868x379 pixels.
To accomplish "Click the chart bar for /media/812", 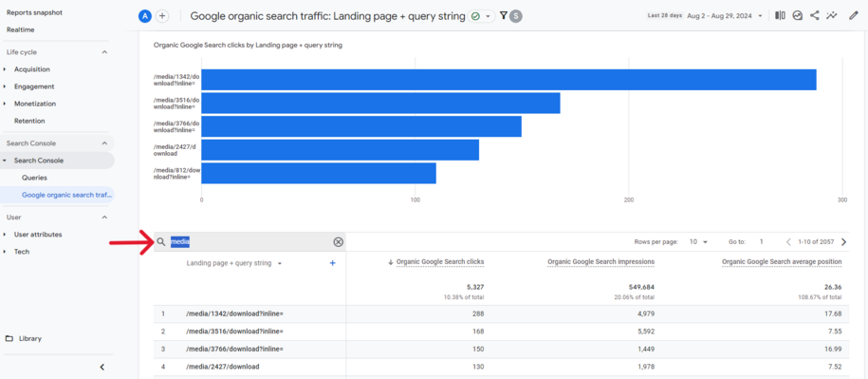I will [319, 173].
